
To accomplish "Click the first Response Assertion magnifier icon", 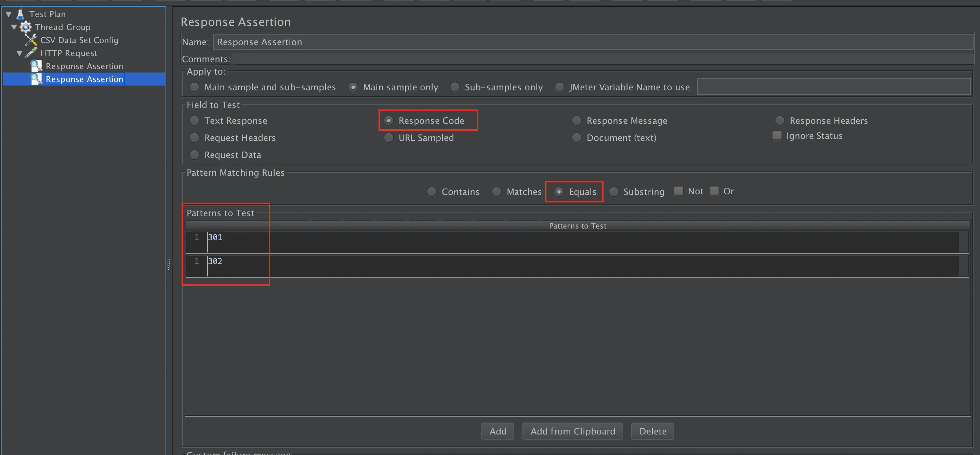I will coord(37,66).
